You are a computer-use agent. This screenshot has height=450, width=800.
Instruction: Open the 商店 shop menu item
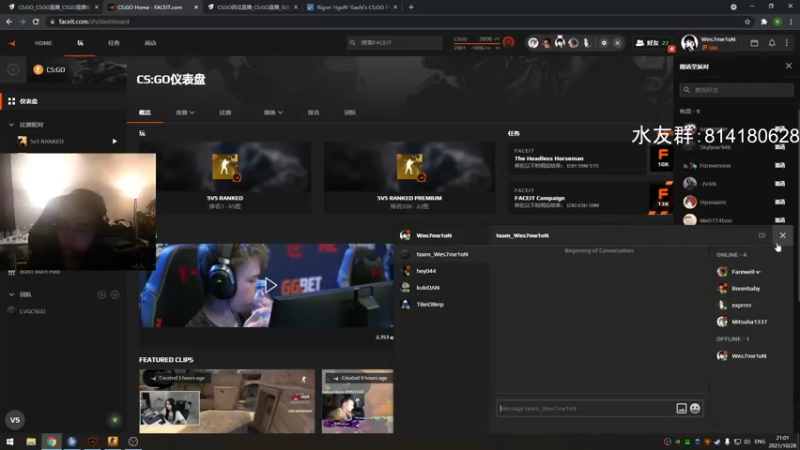point(150,43)
